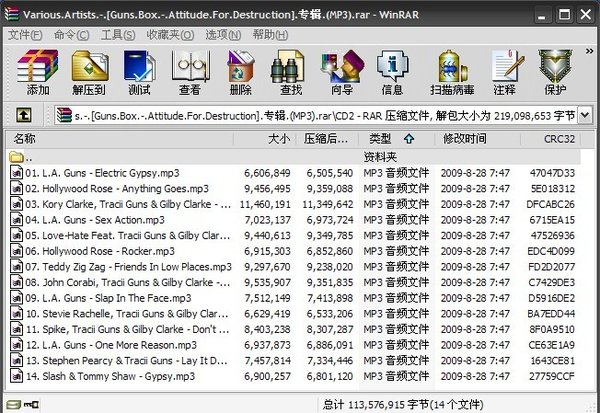Select '01. L.A. Guns - Electric Gypsy.mp3'
The image size is (600, 413).
[293, 173]
